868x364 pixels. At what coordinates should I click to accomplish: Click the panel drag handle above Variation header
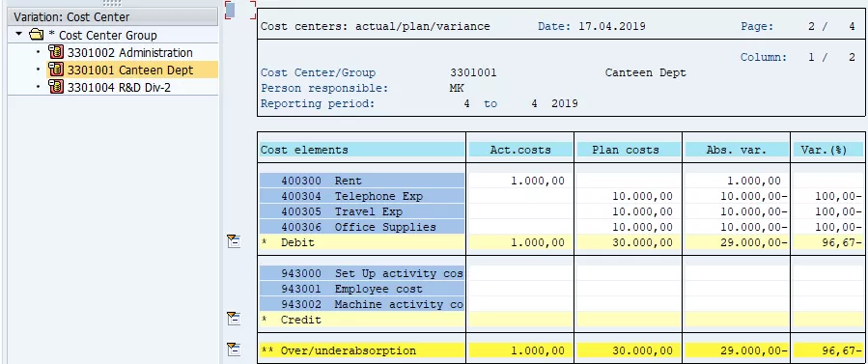(x=112, y=3)
